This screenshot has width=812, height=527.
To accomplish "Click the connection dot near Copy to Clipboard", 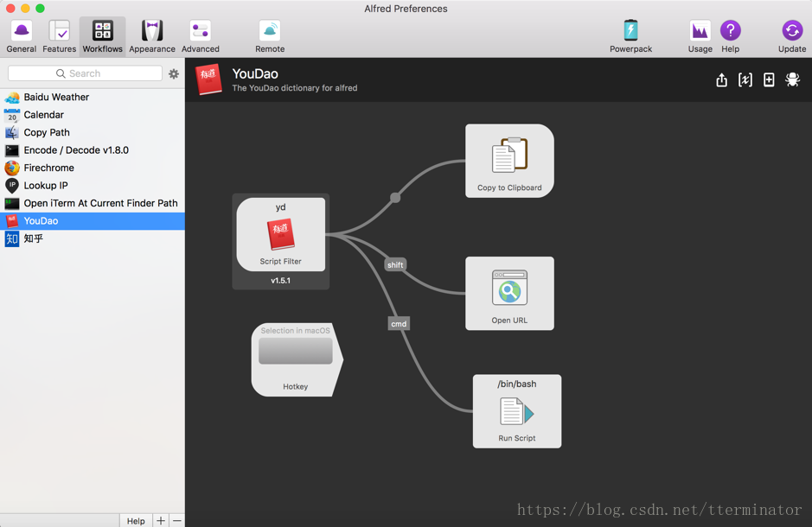I will click(x=395, y=198).
